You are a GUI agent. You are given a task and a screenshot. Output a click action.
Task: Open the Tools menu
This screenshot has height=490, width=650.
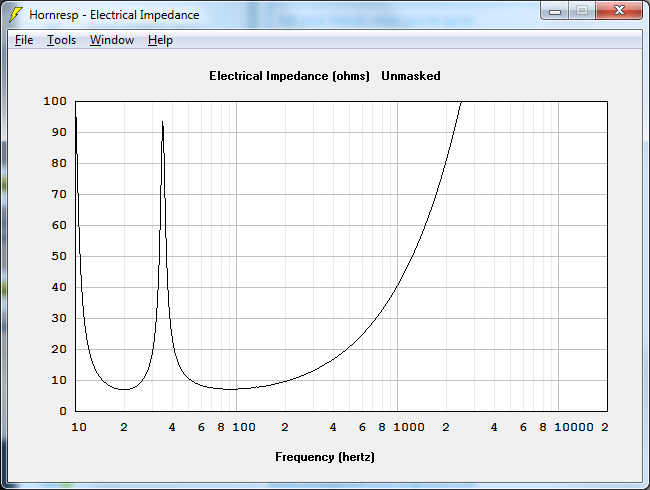tap(61, 40)
